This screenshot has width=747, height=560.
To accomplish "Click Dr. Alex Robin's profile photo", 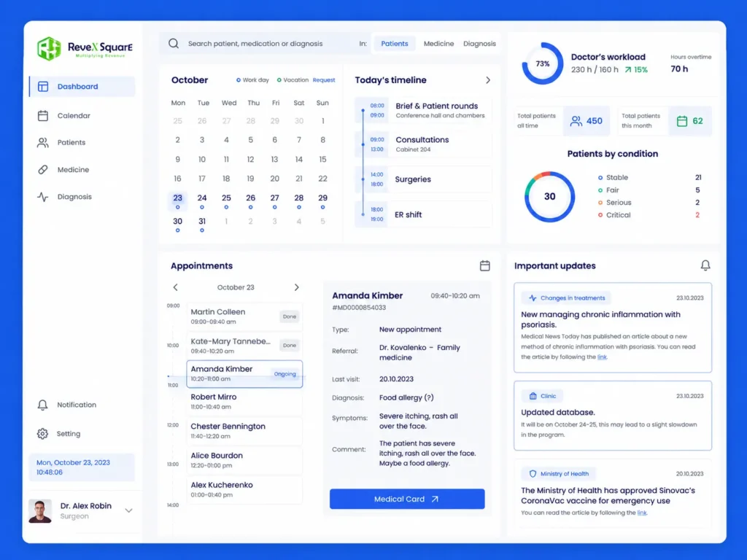I will (x=40, y=511).
